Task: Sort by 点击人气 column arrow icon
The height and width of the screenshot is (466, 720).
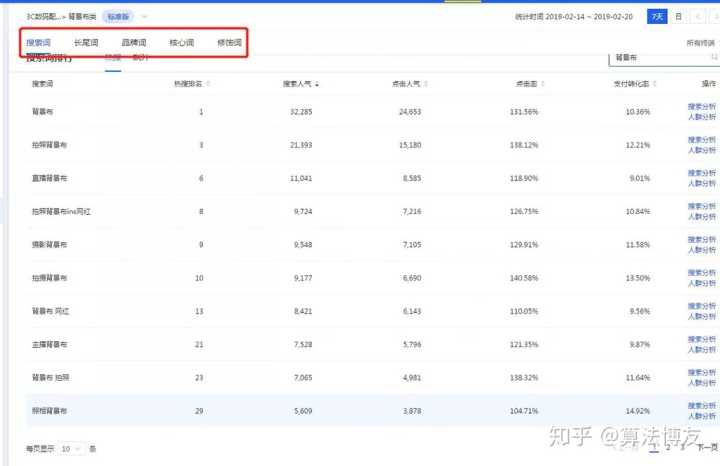Action: pyautogui.click(x=424, y=84)
